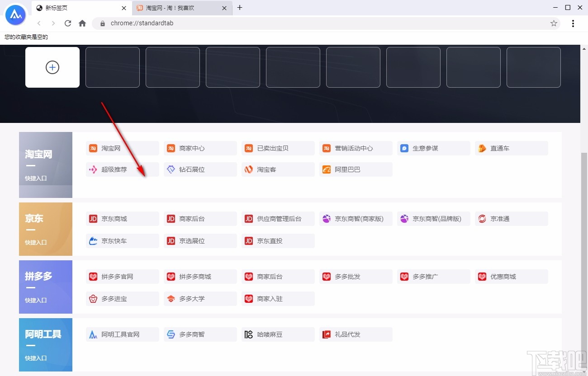Screen dimensions: 588x376
Task: Open the 京选展位 shortcut
Action: [x=200, y=241]
